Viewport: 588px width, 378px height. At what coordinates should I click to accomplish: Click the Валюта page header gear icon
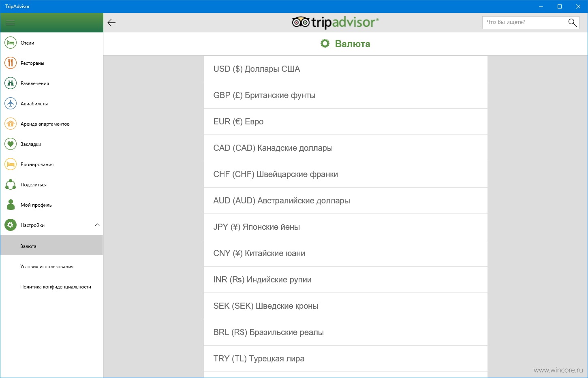325,43
